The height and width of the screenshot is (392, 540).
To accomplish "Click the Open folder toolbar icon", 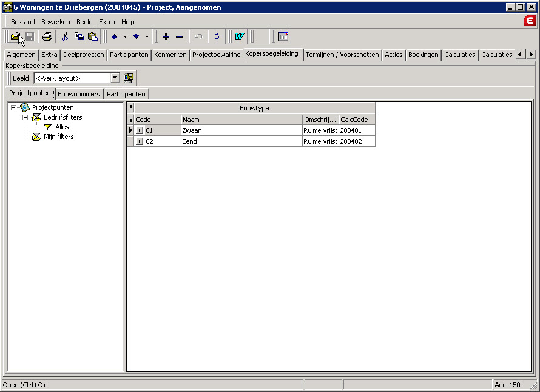I will pyautogui.click(x=15, y=36).
